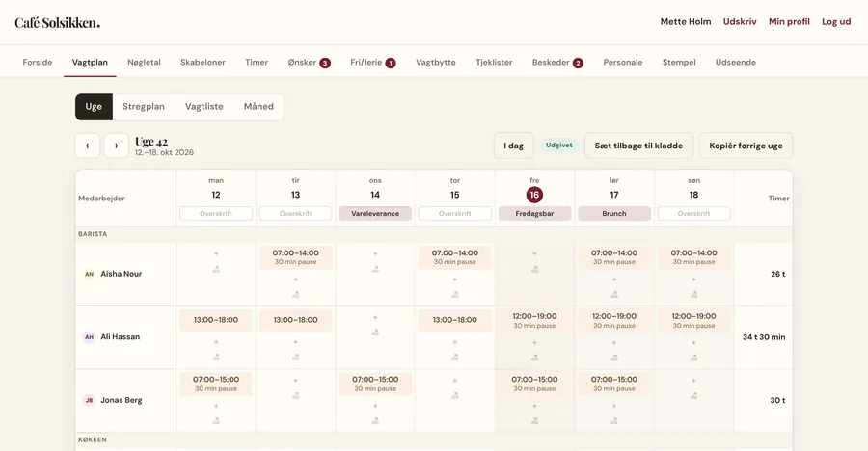Viewport: 868px width, 451px height.
Task: Open the Forside tab
Action: [x=38, y=62]
